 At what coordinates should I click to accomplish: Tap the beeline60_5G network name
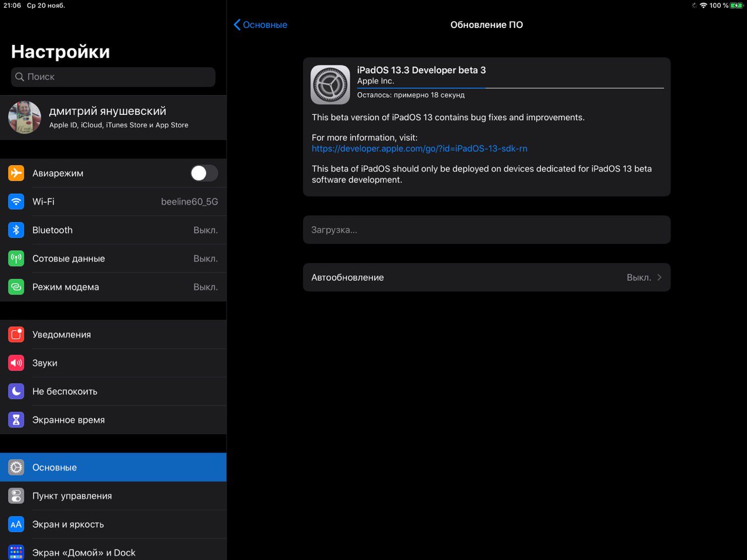[x=190, y=202]
